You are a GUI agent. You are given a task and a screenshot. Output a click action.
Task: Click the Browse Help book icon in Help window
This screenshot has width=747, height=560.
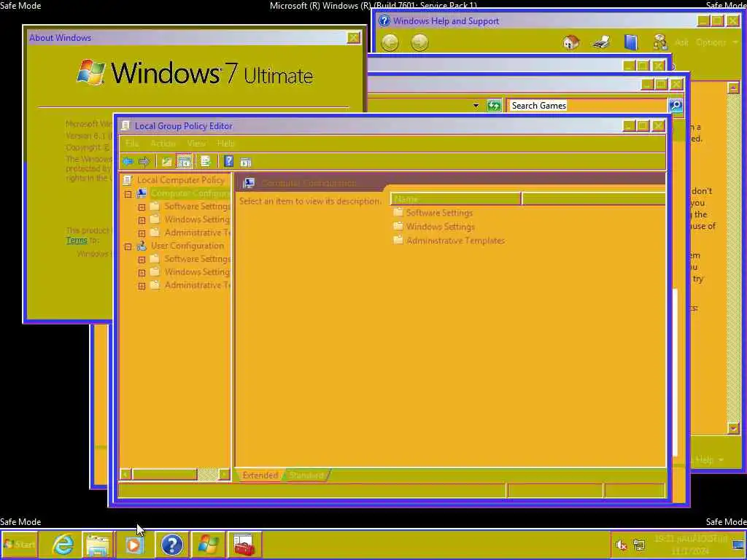(631, 42)
